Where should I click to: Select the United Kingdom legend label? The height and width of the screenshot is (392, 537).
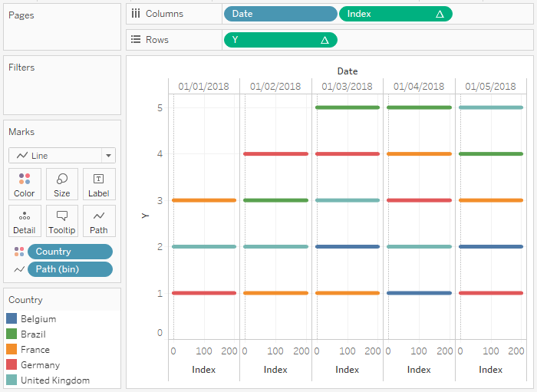(x=55, y=380)
